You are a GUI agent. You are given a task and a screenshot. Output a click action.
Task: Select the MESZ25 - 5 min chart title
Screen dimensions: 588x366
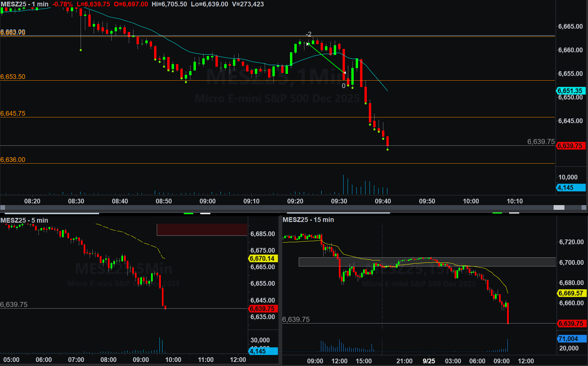click(24, 220)
